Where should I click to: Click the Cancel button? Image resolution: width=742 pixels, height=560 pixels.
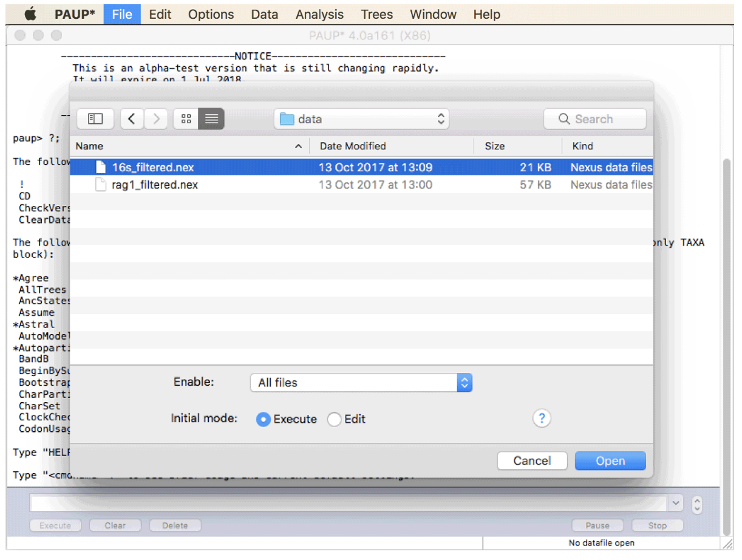532,461
